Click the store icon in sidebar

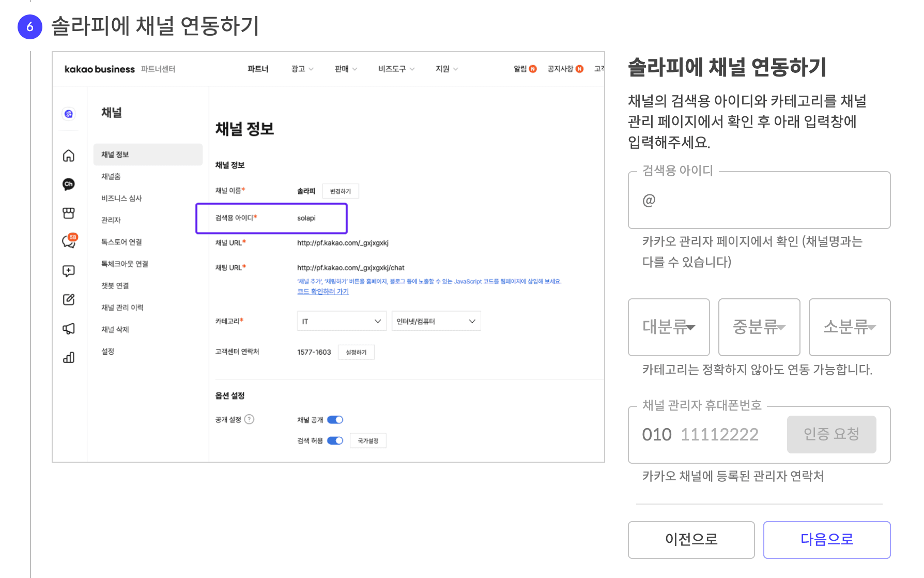(69, 213)
